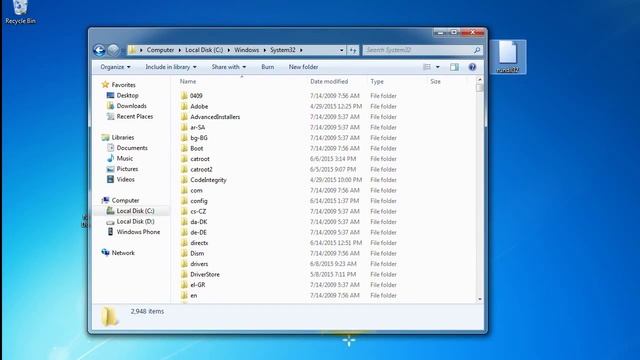Click the Back navigation arrow
Viewport: 640px width, 360px height.
[99, 50]
